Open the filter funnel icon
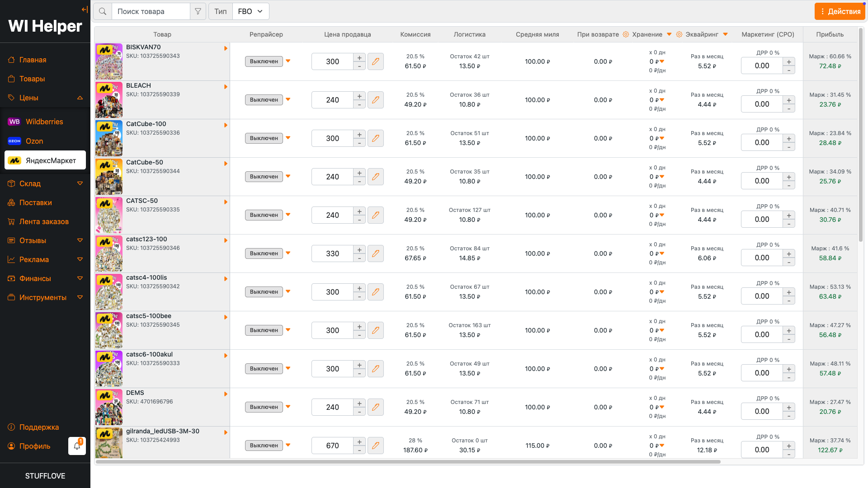The image size is (868, 488). [x=198, y=11]
